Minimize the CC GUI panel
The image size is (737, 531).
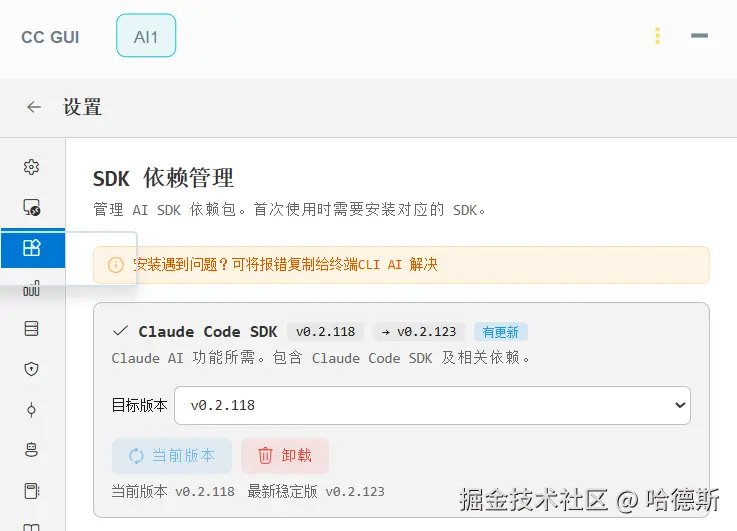(x=699, y=36)
